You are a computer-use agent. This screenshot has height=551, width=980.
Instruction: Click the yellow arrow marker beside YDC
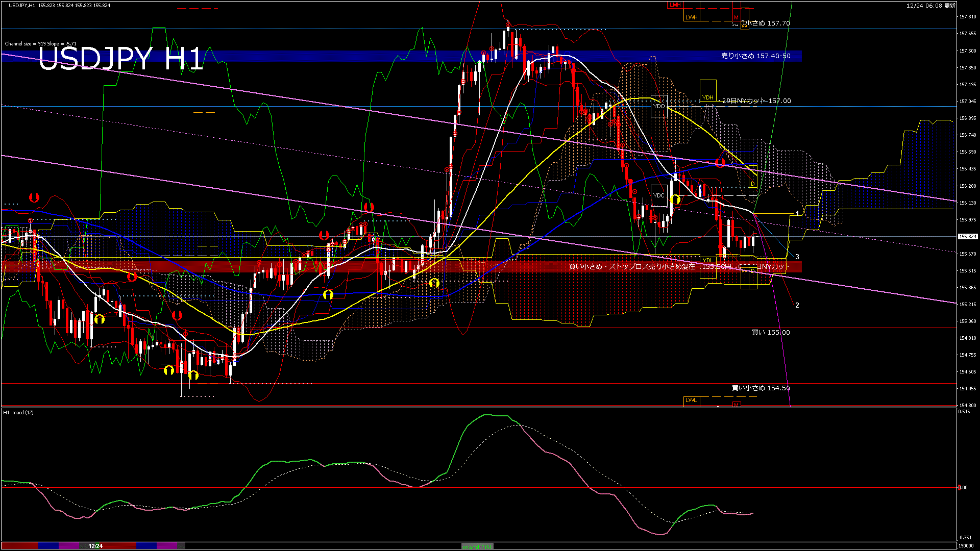tap(675, 199)
